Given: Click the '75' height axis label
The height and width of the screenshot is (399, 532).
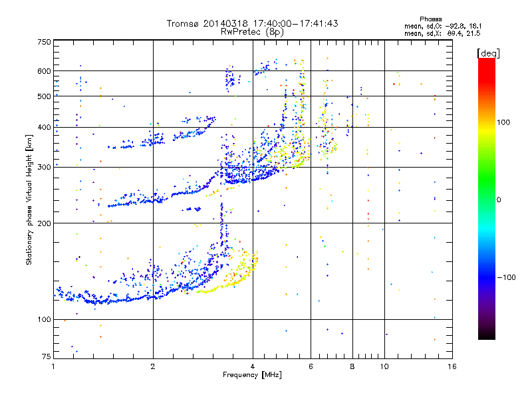Looking at the screenshot, I should [x=47, y=356].
